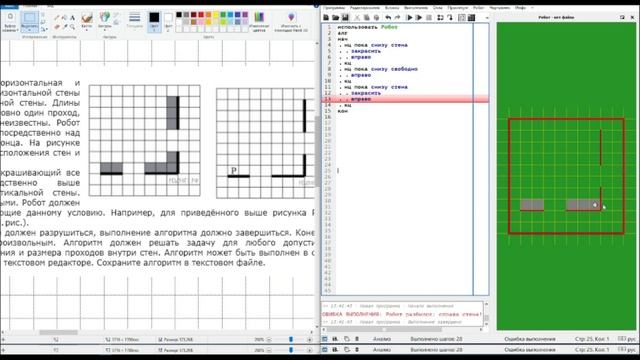The image size is (640, 360).
Task: Click the Copy icon in Kumir toolbar
Action: [367, 18]
